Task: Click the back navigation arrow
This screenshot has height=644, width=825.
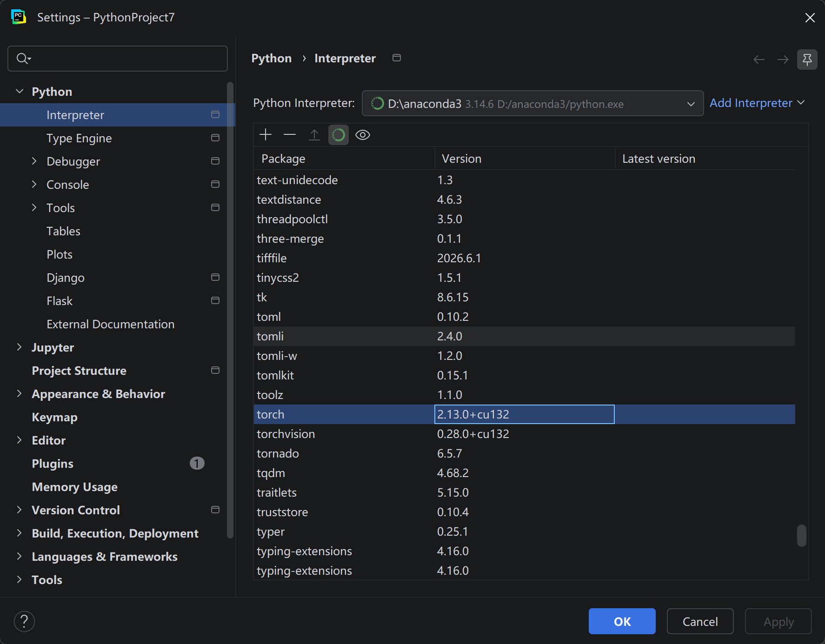Action: click(x=759, y=59)
